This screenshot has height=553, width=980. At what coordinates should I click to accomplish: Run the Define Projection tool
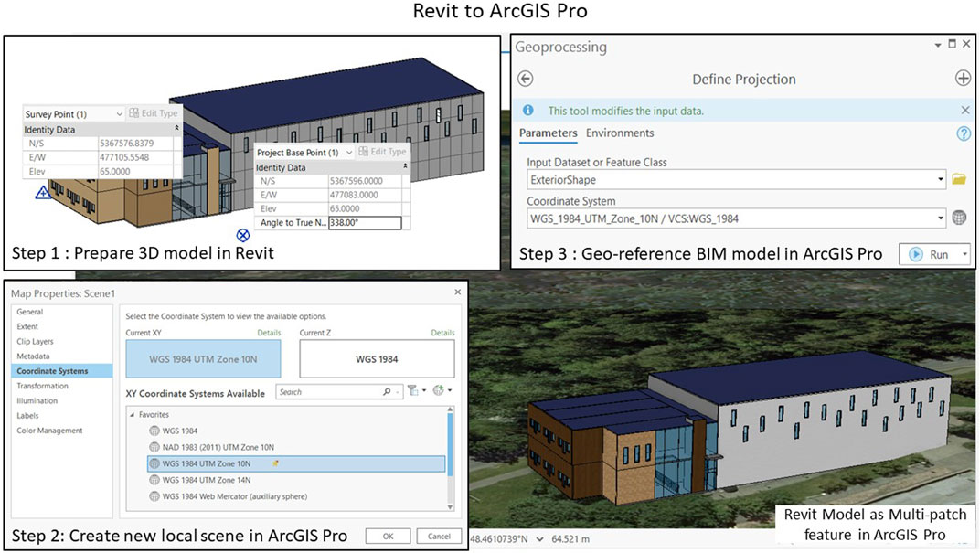930,254
